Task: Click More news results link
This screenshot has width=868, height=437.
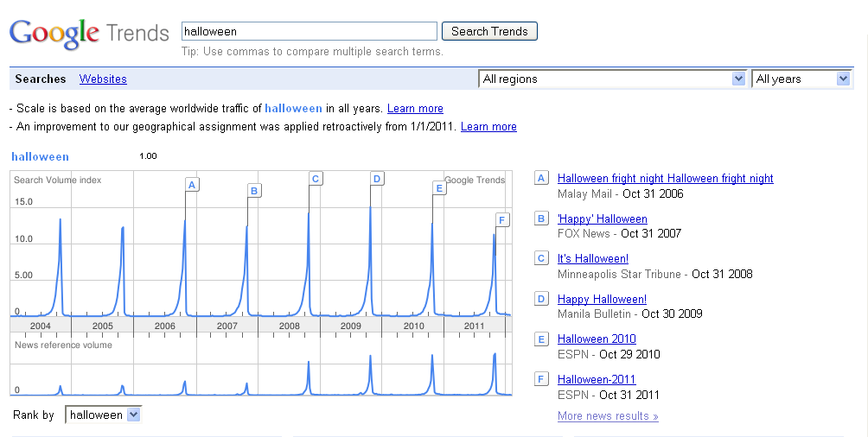Action: pos(608,416)
